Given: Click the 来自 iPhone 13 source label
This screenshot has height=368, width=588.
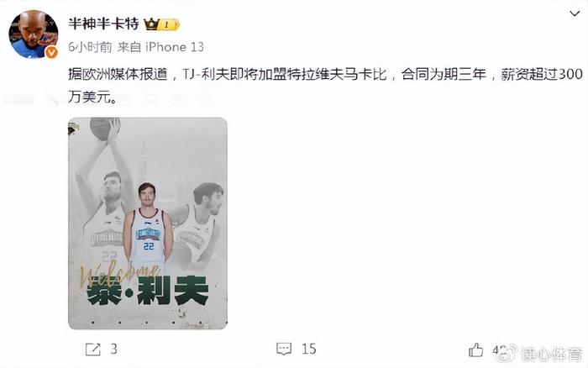Looking at the screenshot, I should point(160,47).
